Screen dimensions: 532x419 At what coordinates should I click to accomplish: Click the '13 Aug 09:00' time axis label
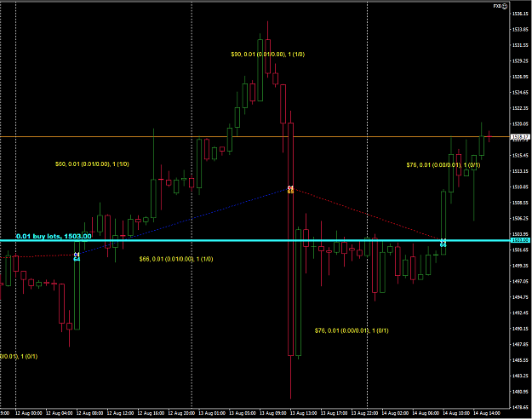(x=272, y=413)
